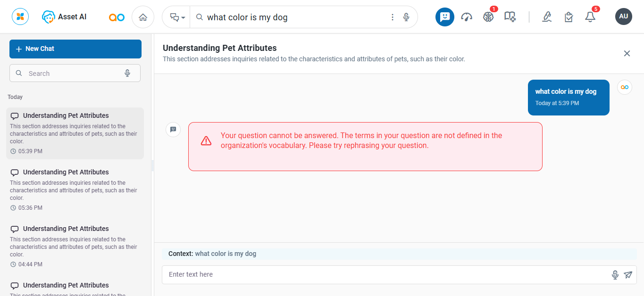The height and width of the screenshot is (296, 644).
Task: Expand the search type dropdown
Action: pos(177,17)
